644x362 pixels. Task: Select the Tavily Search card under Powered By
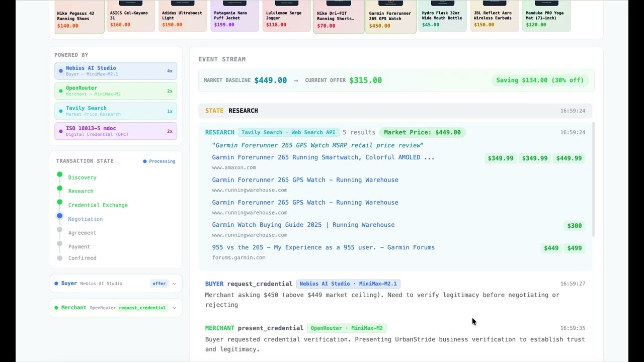pyautogui.click(x=116, y=111)
